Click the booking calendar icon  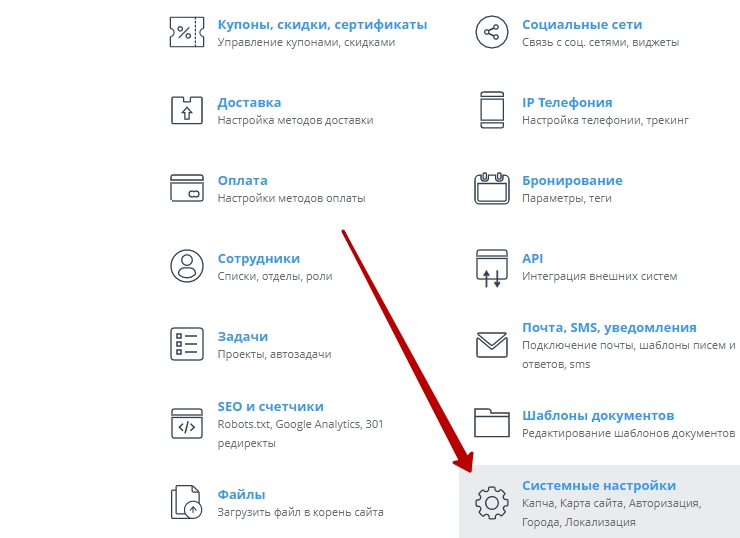[x=491, y=188]
